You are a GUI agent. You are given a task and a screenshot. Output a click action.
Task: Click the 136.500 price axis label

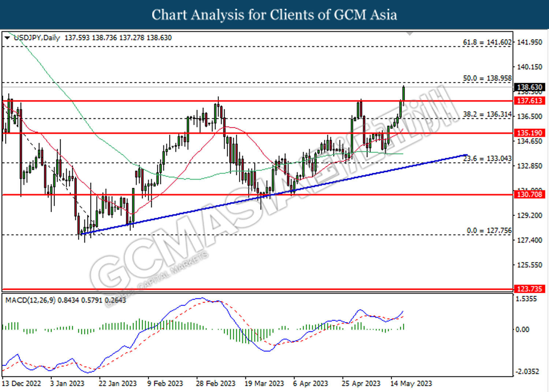pos(529,116)
